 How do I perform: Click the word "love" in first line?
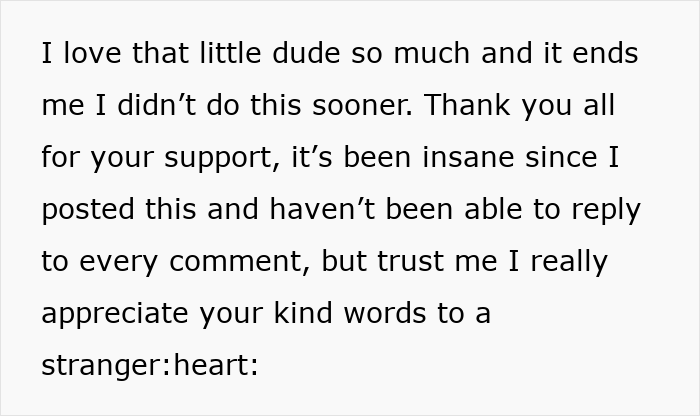pos(92,53)
